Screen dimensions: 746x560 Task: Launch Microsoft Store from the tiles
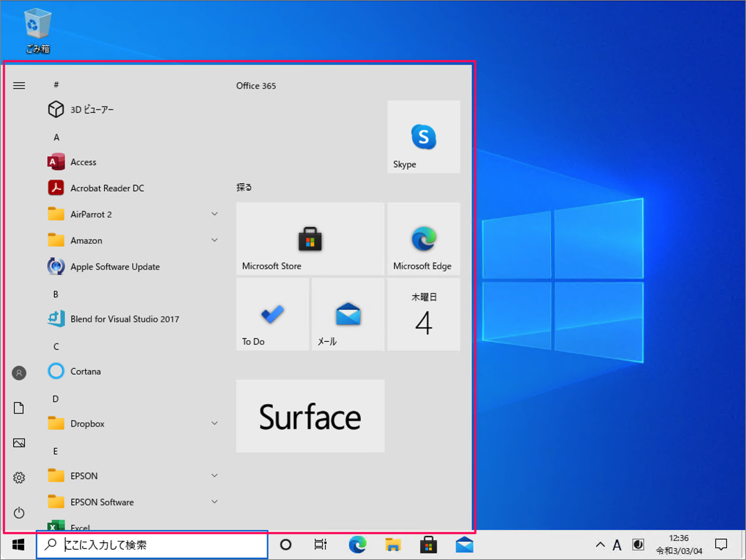309,239
